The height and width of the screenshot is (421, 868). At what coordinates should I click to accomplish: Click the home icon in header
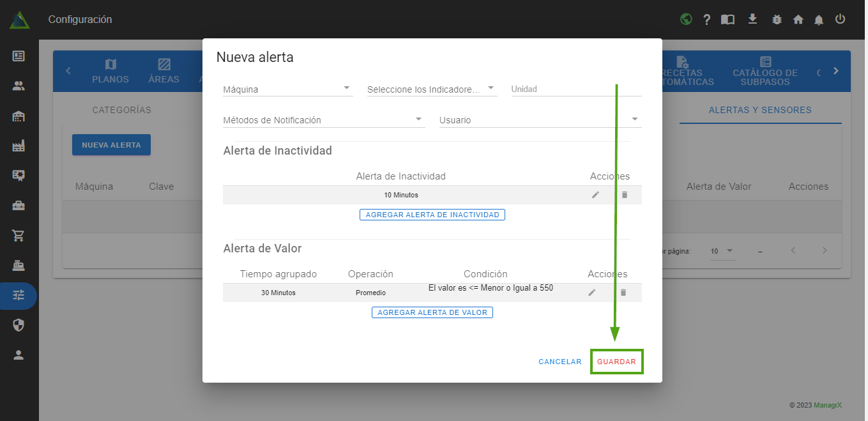pyautogui.click(x=798, y=20)
